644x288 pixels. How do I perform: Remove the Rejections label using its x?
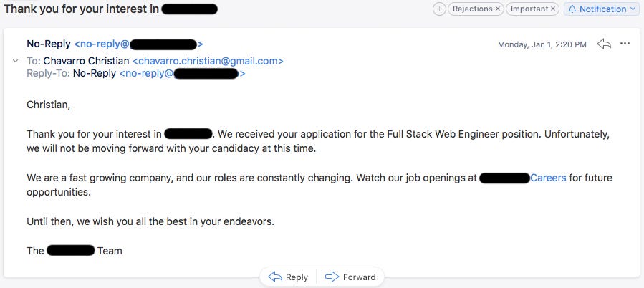coord(498,9)
